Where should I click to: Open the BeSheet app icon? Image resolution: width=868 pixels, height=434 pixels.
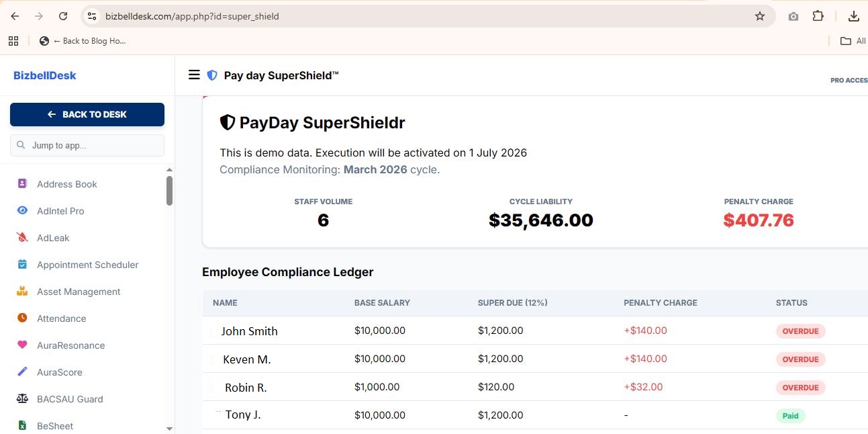[x=21, y=425]
